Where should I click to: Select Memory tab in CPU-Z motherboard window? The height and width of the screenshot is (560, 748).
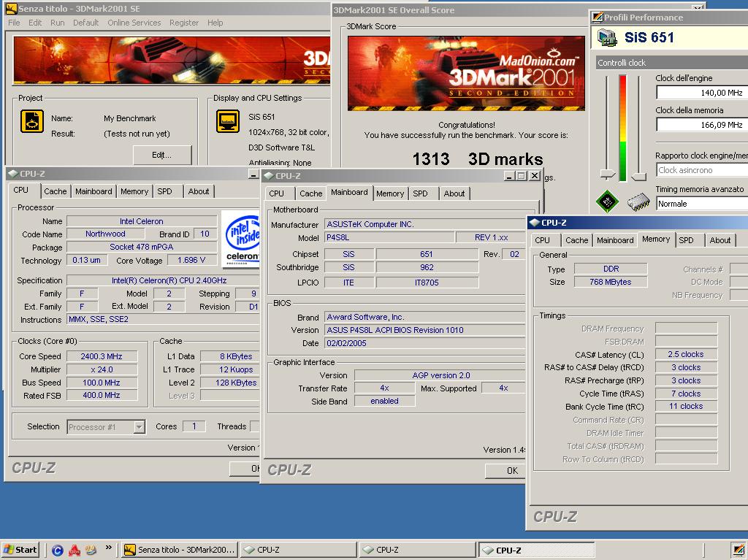(390, 193)
